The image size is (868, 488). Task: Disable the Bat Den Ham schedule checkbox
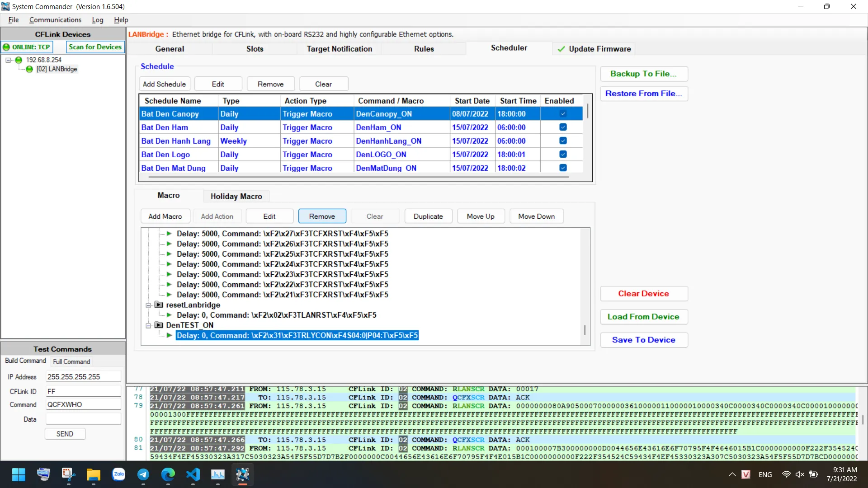point(563,127)
